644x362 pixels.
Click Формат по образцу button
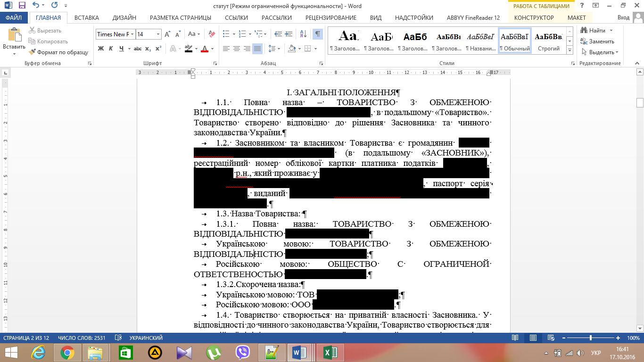[x=58, y=52]
